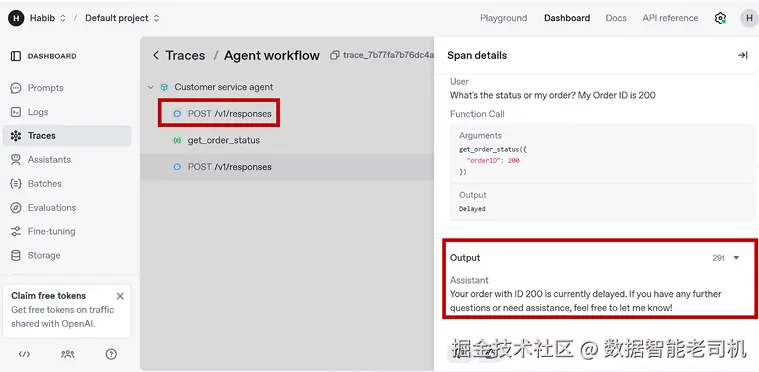Screen dimensions: 759x372
Task: Click the Assistants robot icon
Action: click(x=15, y=160)
